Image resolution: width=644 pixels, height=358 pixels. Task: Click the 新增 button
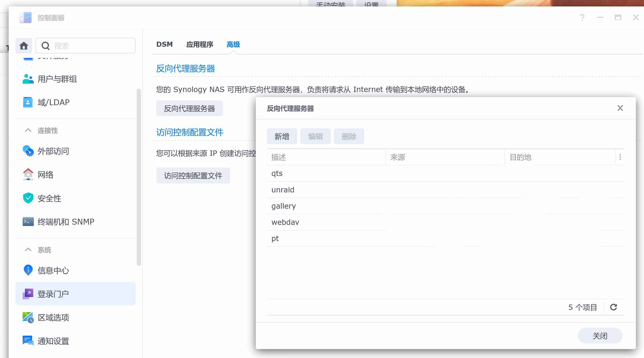tap(282, 136)
